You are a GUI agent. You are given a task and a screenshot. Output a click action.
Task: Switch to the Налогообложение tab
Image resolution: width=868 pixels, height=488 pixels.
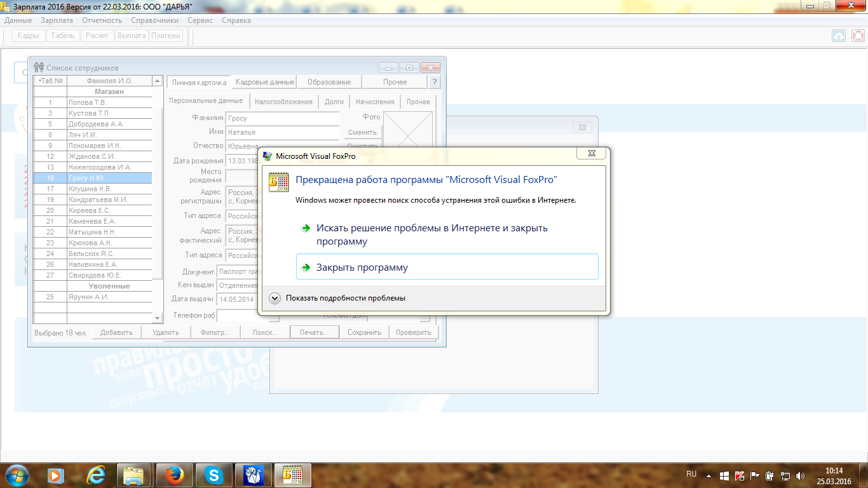283,102
